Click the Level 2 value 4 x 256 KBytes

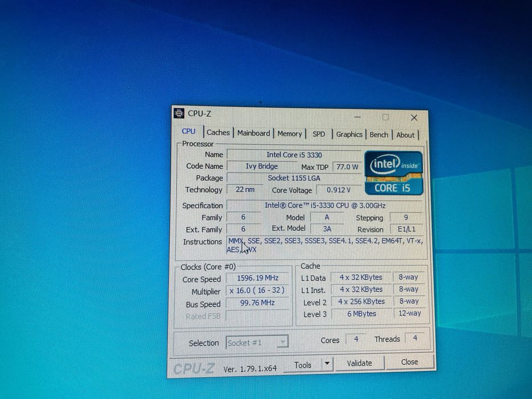[362, 302]
